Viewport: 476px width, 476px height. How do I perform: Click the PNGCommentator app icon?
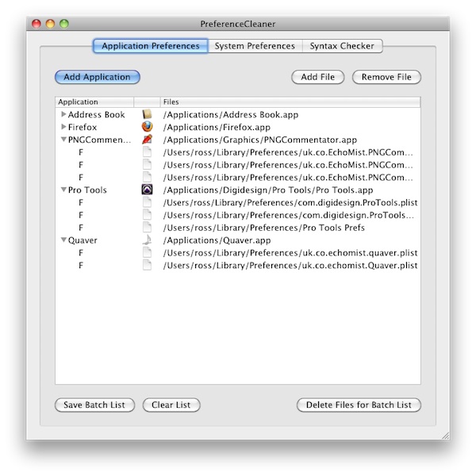point(147,140)
